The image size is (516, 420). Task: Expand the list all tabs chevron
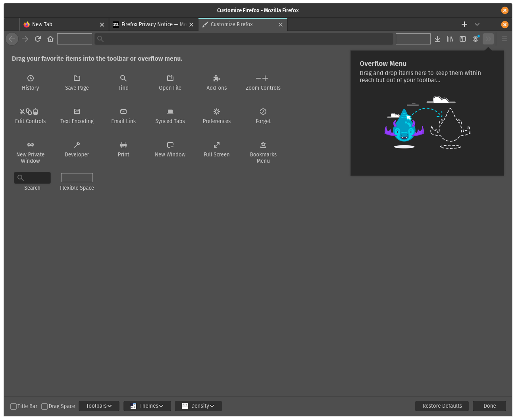click(477, 25)
